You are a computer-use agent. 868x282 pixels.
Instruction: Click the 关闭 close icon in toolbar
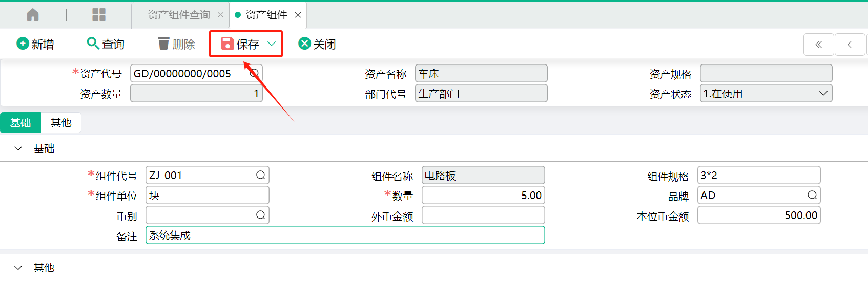305,44
